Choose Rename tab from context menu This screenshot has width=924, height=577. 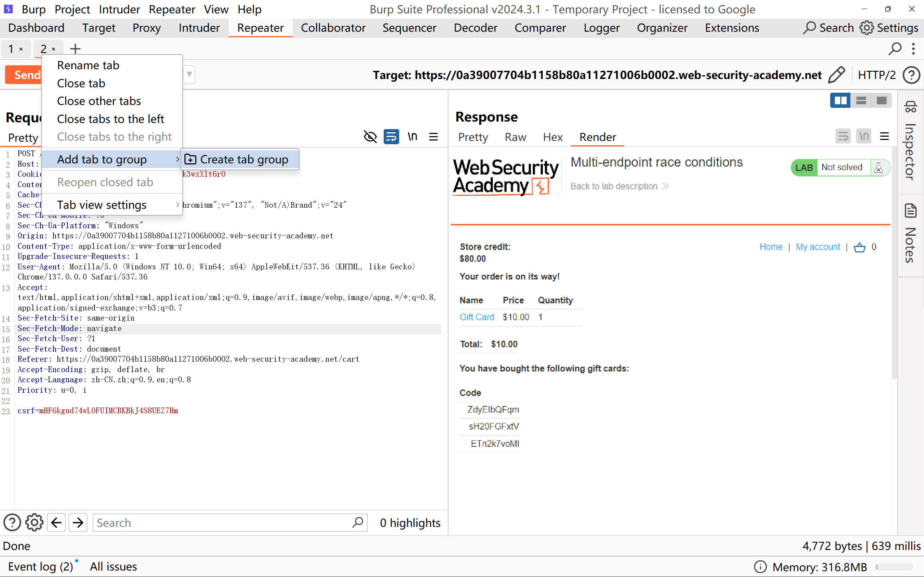(x=88, y=65)
